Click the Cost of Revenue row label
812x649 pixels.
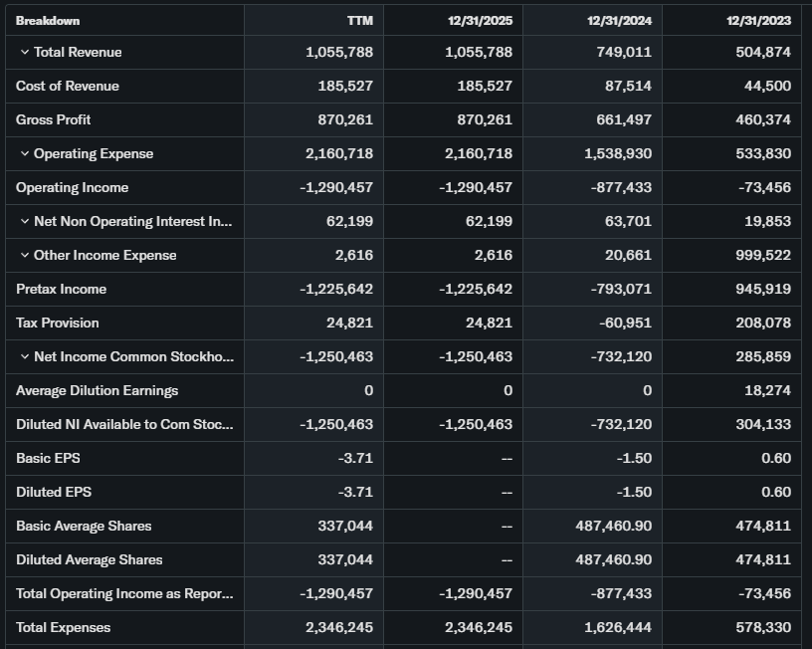pos(67,86)
